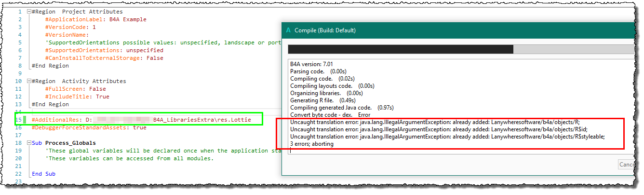644x195 pixels.
Task: Collapse the Process_Globals sub
Action: point(29,143)
